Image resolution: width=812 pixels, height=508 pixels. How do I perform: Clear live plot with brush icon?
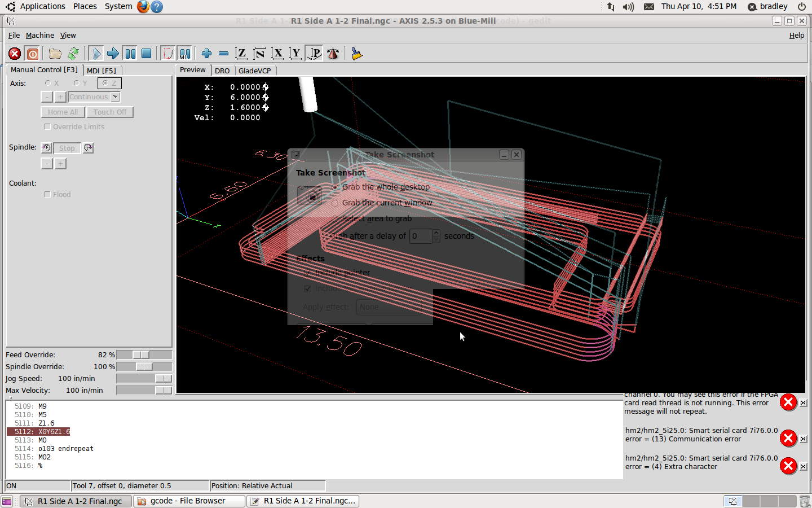(x=356, y=54)
